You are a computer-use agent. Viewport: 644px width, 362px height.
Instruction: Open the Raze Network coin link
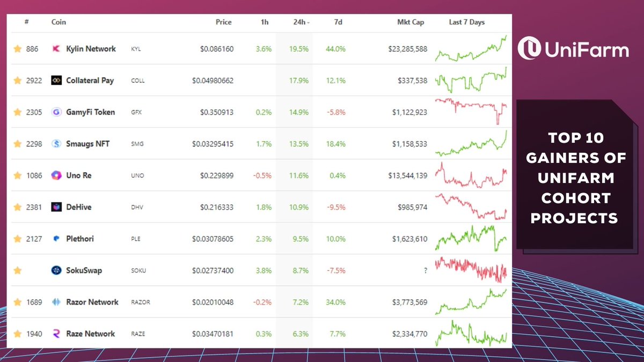tap(91, 334)
